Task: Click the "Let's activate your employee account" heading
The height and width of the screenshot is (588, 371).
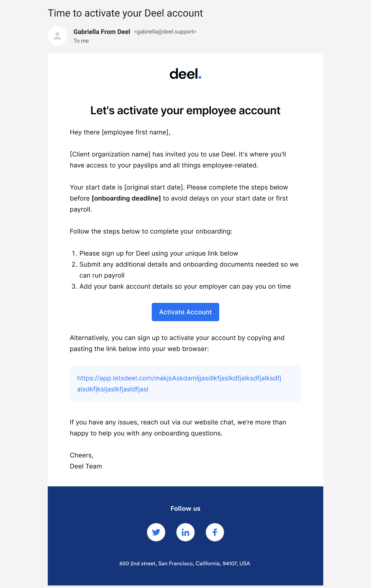Action: pyautogui.click(x=185, y=110)
